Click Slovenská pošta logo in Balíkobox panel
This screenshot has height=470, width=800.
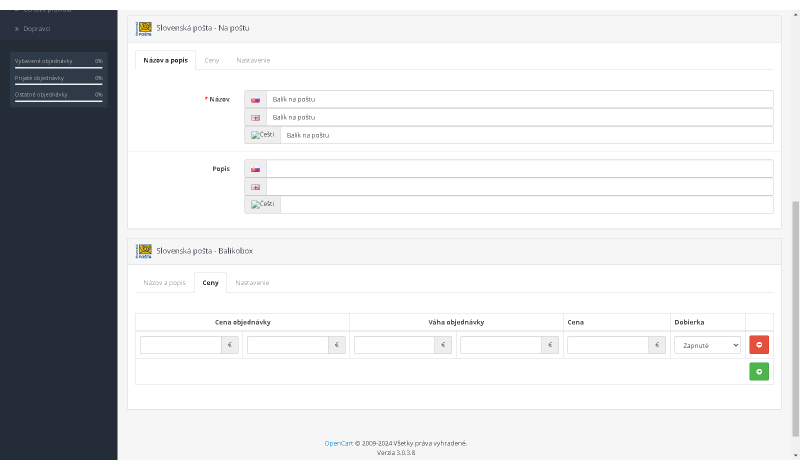point(145,251)
